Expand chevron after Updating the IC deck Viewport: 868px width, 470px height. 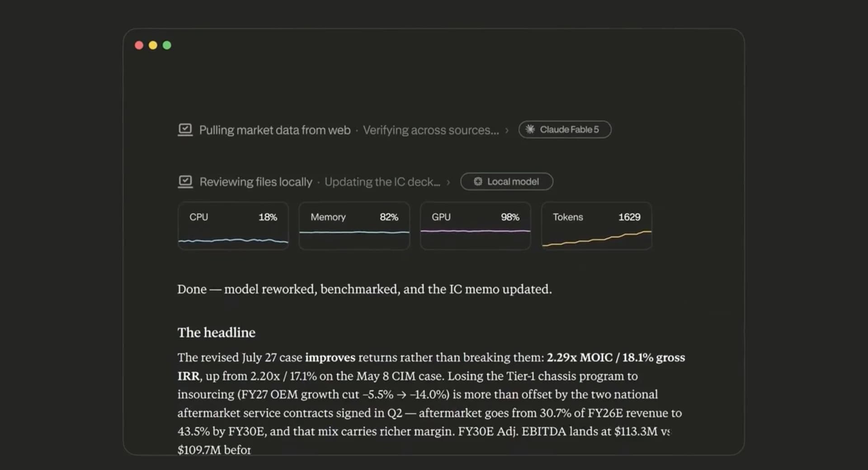(x=448, y=182)
